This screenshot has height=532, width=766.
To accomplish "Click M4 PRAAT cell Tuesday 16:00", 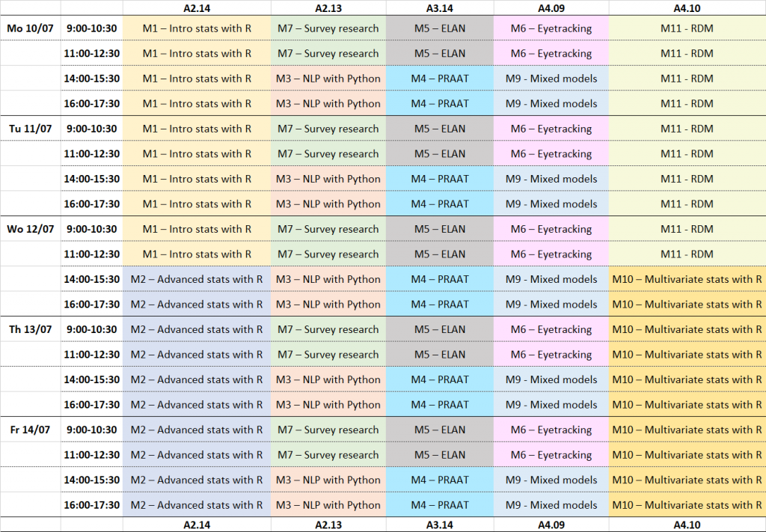I will (440, 204).
